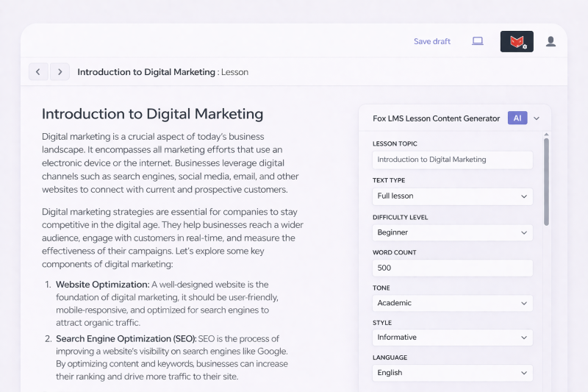
Task: Open the Style dropdown showing Informative
Action: point(453,338)
